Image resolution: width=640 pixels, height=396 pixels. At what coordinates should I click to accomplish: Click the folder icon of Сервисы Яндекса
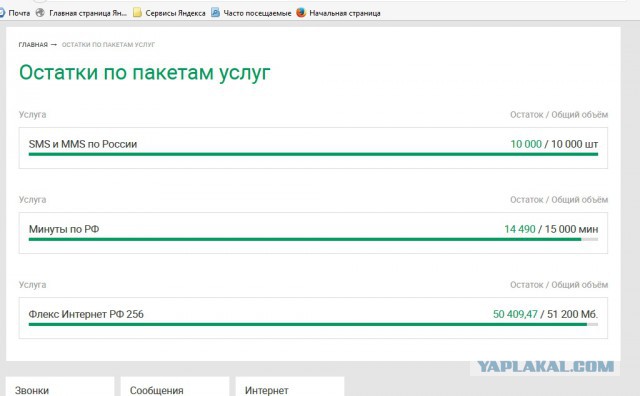(138, 13)
